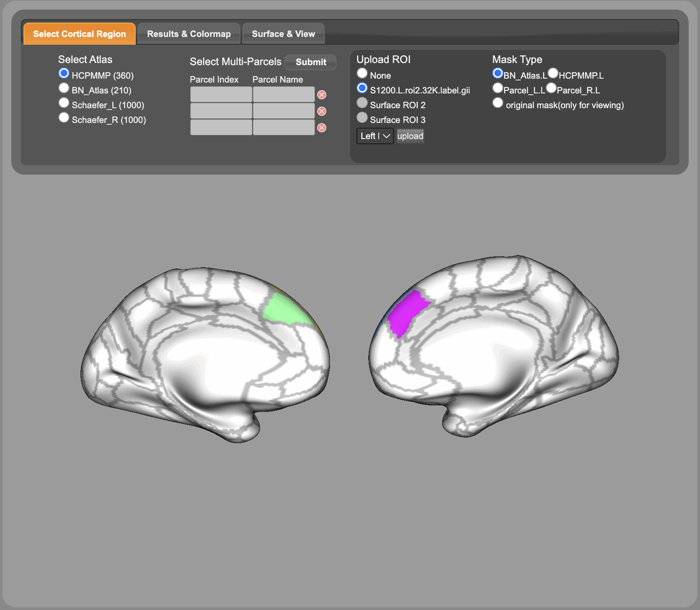Click the third row red delete icon
The width and height of the screenshot is (700, 610).
[x=322, y=128]
